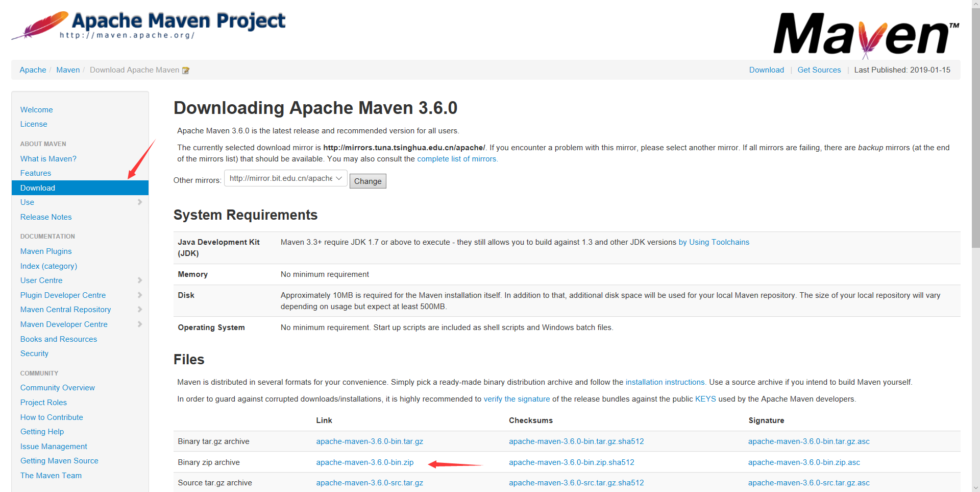Click the Apache Maven Project feather logo
This screenshot has width=980, height=492.
click(148, 25)
